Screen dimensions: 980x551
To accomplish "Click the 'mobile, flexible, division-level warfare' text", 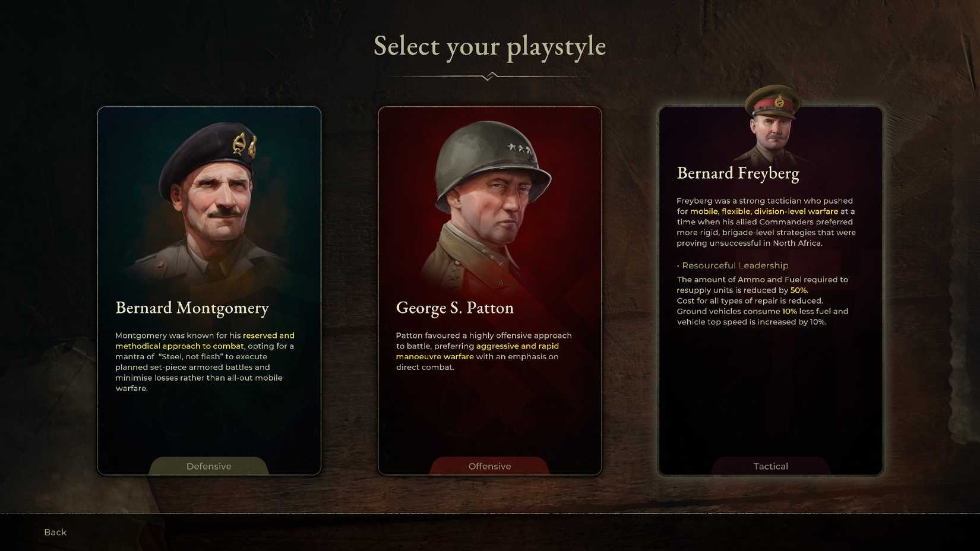I will coord(764,211).
